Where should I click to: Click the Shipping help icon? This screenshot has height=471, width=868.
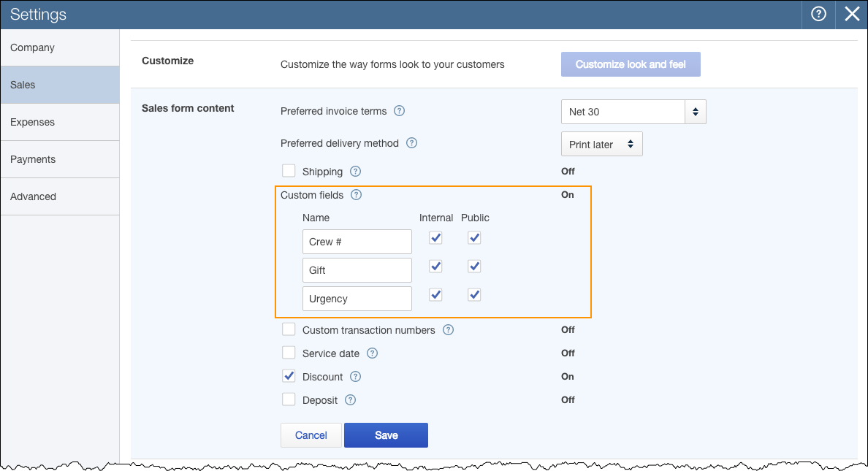355,171
